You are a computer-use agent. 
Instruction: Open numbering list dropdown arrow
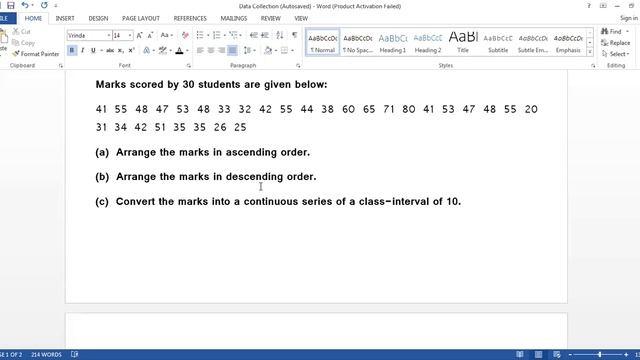pos(224,36)
